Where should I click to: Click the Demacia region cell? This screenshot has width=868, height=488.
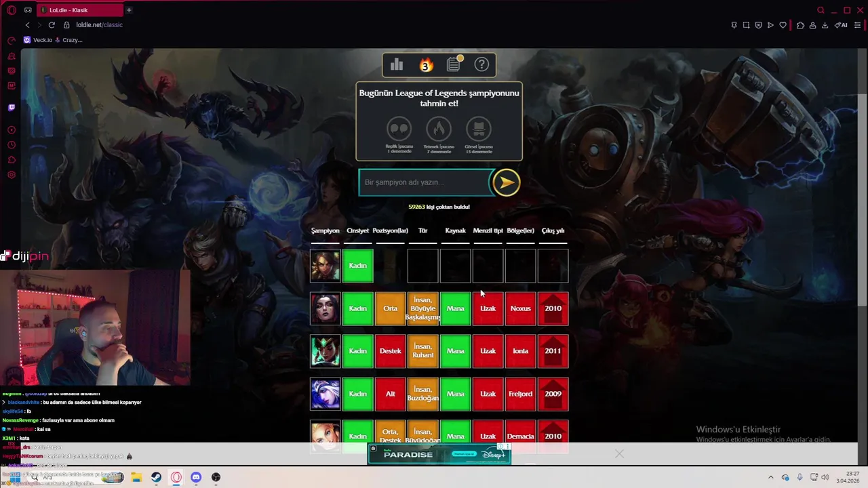point(520,435)
